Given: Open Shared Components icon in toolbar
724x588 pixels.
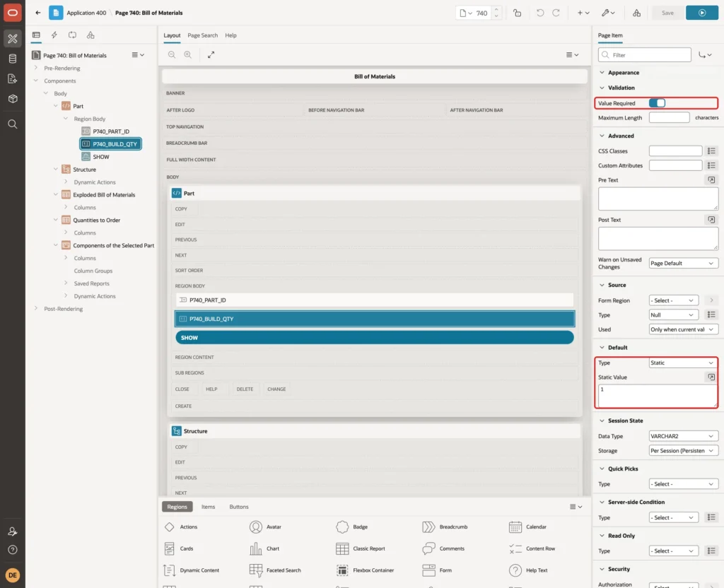Looking at the screenshot, I should pyautogui.click(x=637, y=13).
